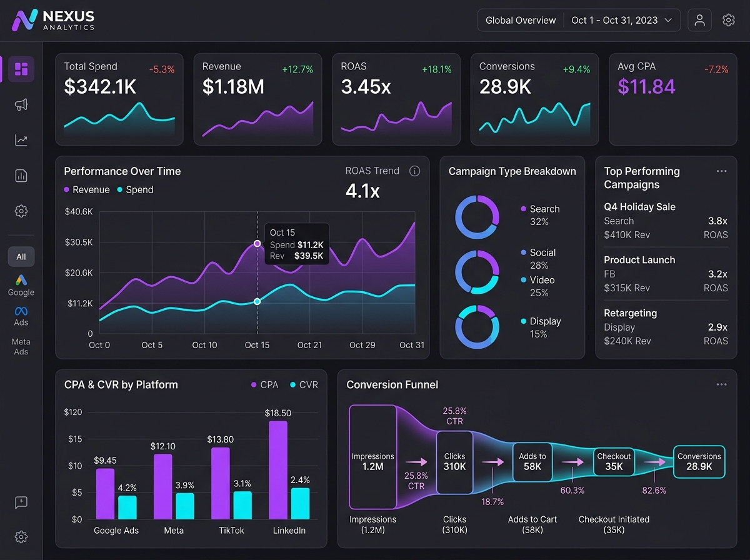Click the LinkedIn $18.50 CPA bar
Viewport: 750px width, 560px height.
pos(278,470)
